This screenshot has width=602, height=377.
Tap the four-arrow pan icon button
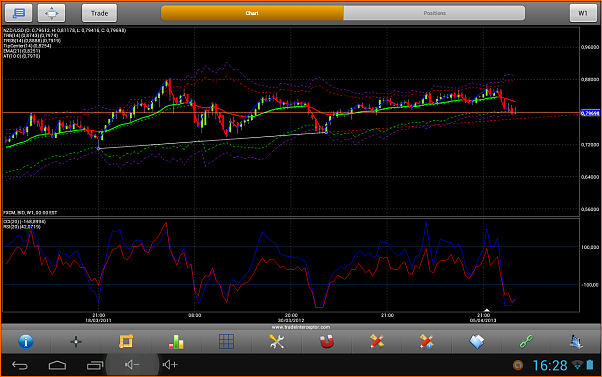tap(51, 13)
